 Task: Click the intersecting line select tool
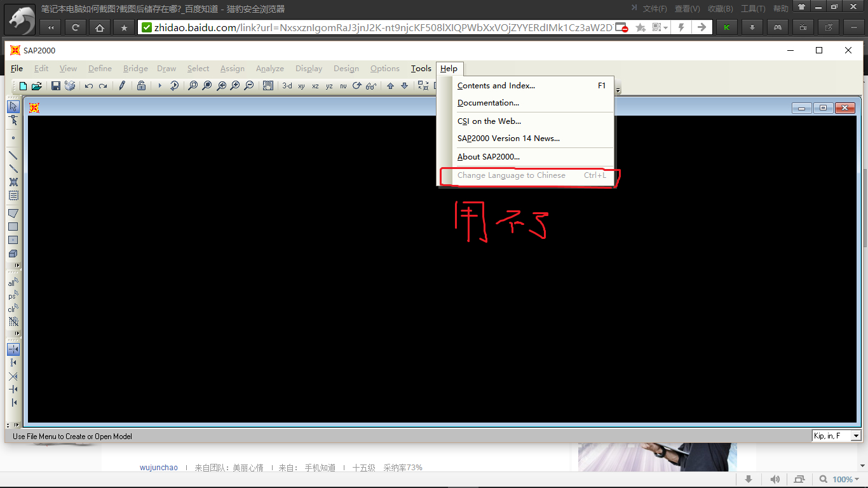(x=13, y=322)
